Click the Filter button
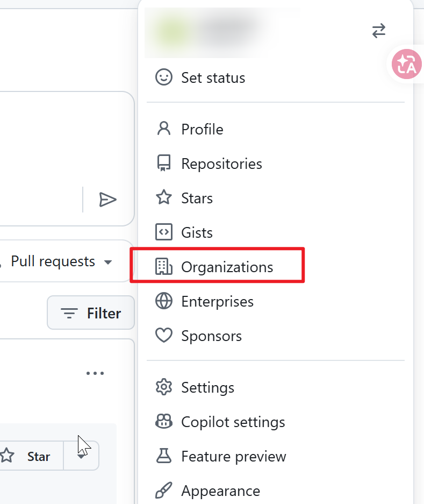Viewport: 424px width, 504px height. tap(90, 313)
